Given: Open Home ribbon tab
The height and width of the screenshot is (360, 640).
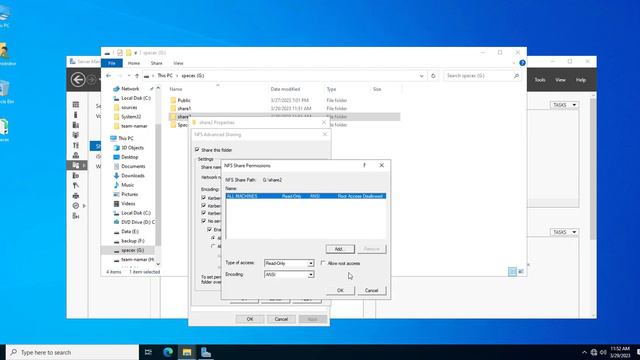Looking at the screenshot, I should click(x=133, y=63).
